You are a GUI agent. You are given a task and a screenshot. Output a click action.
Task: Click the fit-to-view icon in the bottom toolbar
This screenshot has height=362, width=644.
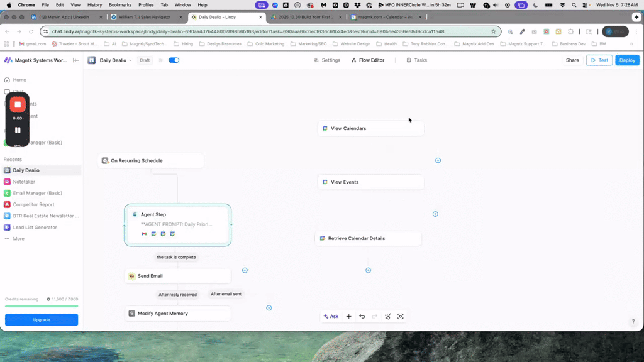point(401,317)
